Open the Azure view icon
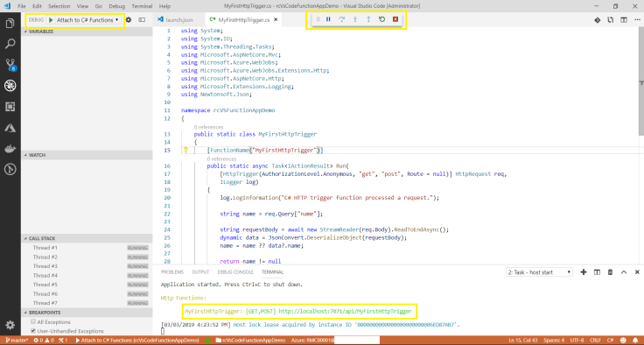 point(10,128)
